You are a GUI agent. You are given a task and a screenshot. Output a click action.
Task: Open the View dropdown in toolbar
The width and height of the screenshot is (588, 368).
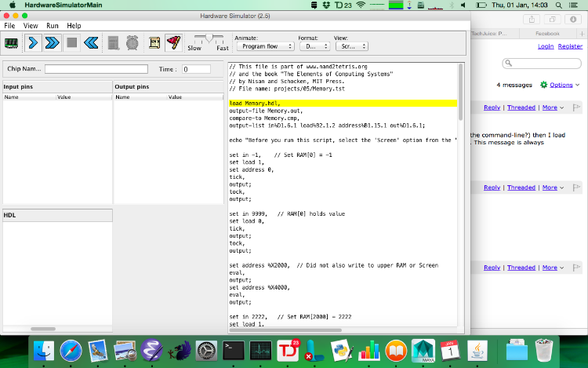tap(350, 46)
